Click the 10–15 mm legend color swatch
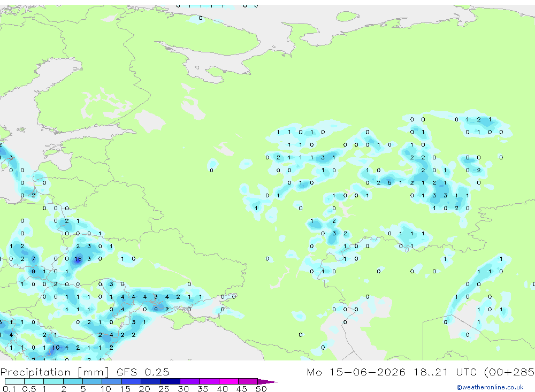Screen dimensions: 535x392 (x=112, y=381)
